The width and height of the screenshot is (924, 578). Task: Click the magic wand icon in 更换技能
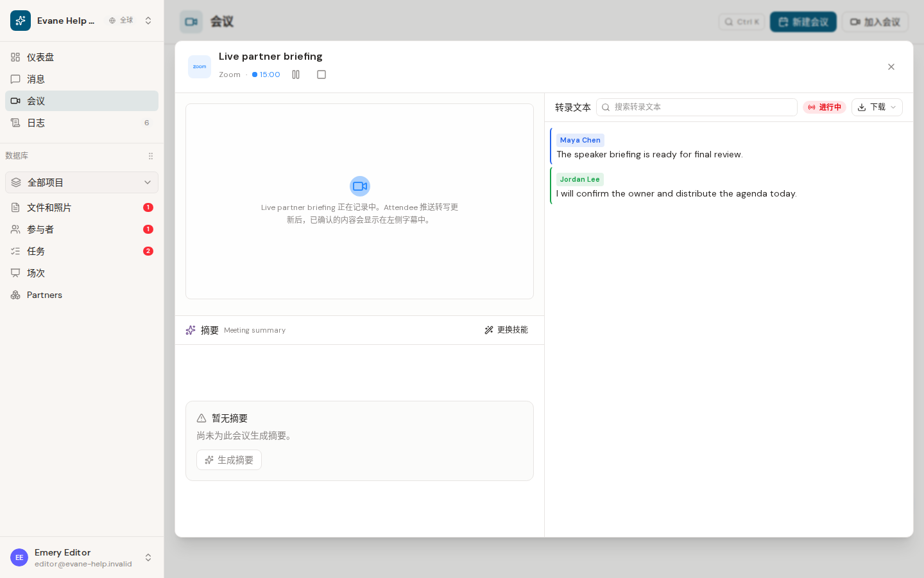(489, 330)
